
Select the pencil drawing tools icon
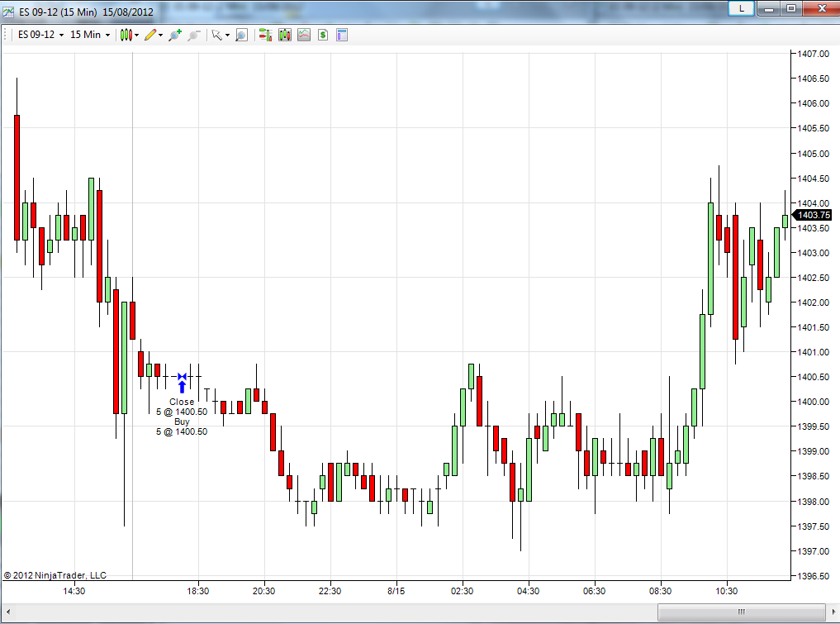(150, 36)
